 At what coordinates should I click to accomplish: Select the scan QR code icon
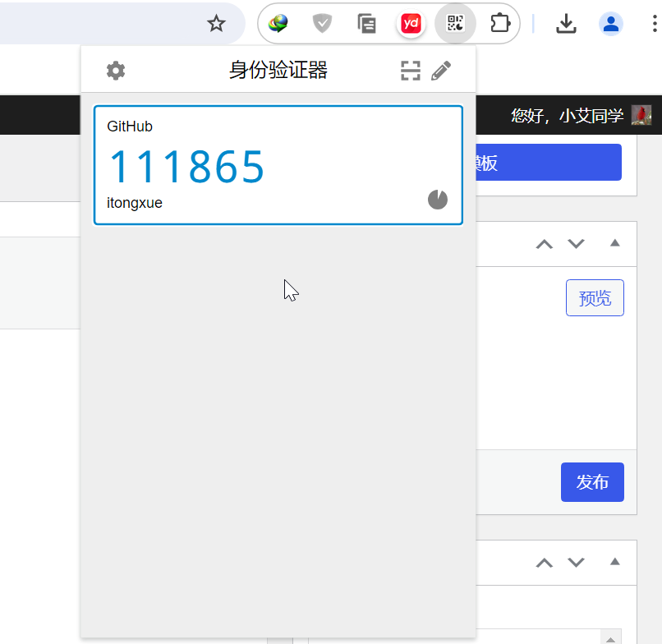[410, 71]
